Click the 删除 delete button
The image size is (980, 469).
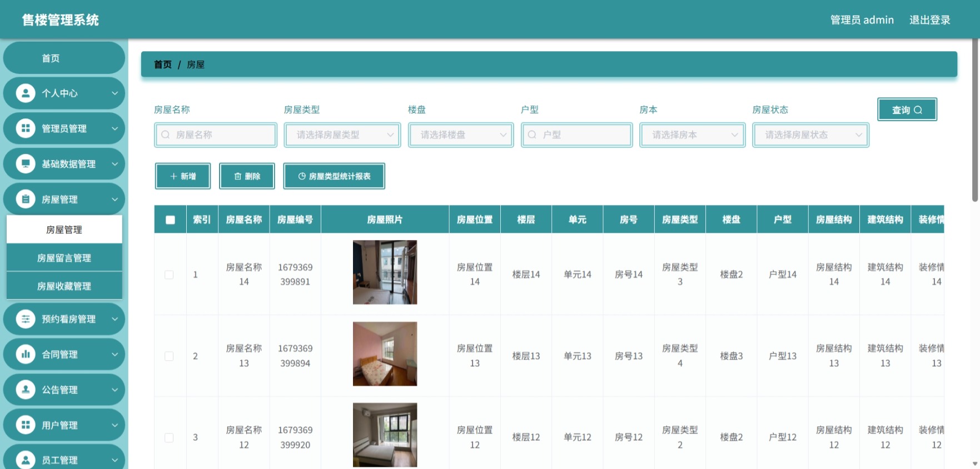(247, 176)
